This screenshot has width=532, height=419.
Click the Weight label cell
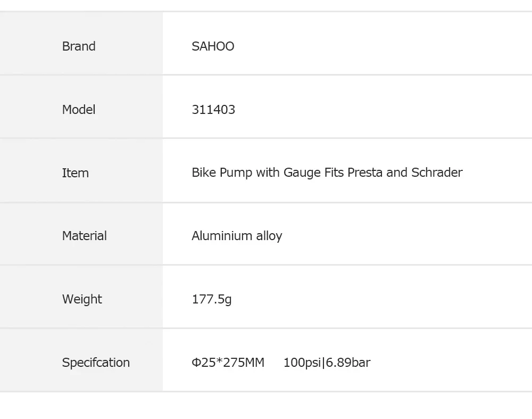(81, 297)
